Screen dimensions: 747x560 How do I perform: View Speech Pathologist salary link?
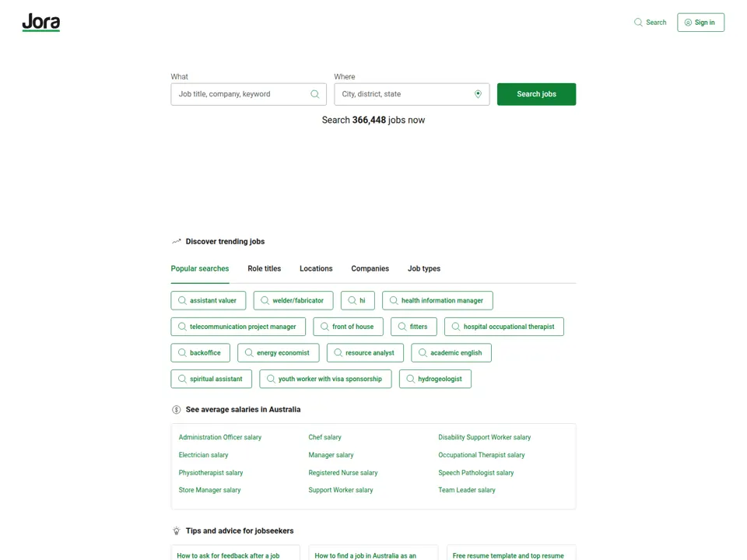[476, 473]
